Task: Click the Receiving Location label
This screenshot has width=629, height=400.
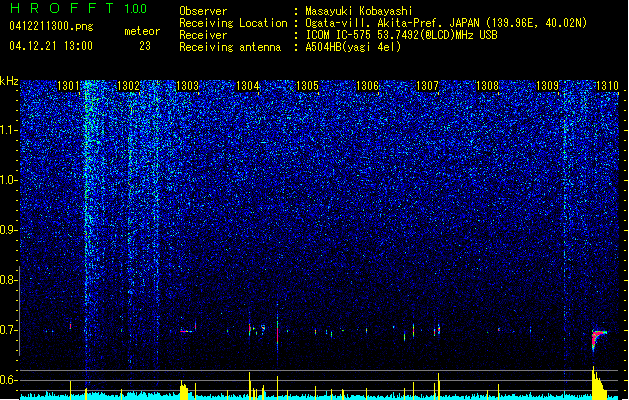Action: click(233, 23)
